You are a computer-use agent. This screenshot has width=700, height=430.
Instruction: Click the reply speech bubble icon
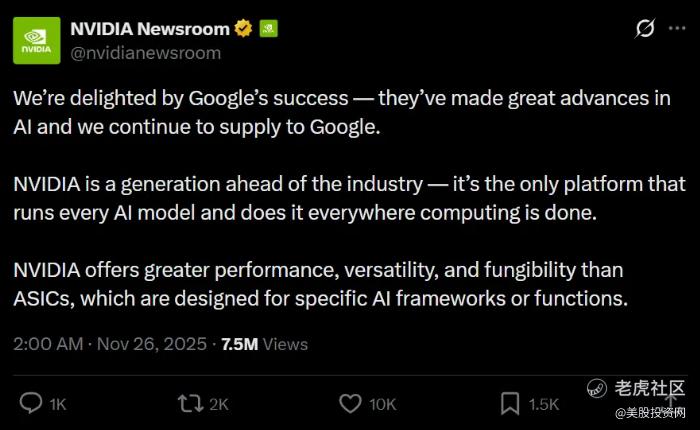31,403
